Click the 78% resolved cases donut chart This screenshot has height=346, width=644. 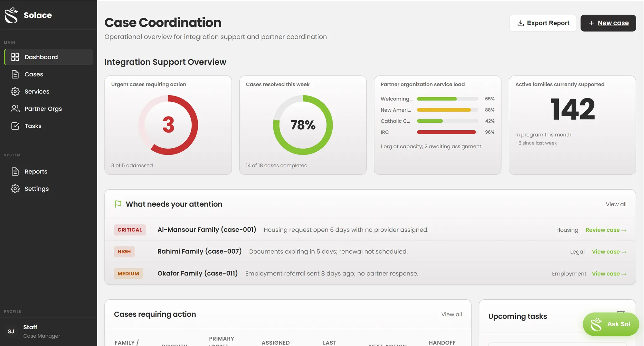(x=303, y=125)
